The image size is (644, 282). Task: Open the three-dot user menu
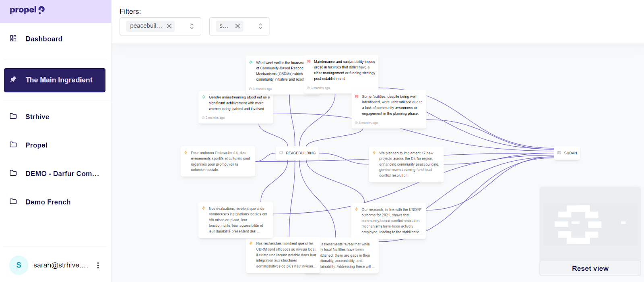(x=98, y=265)
